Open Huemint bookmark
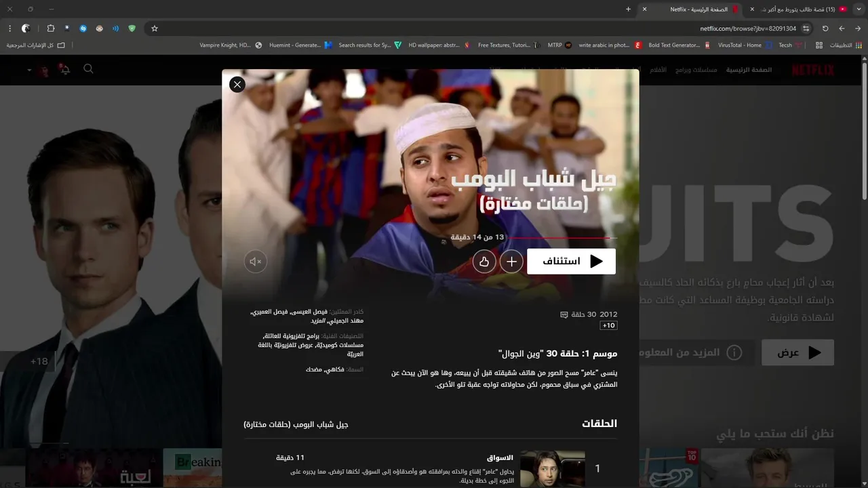This screenshot has width=868, height=488. 300,45
